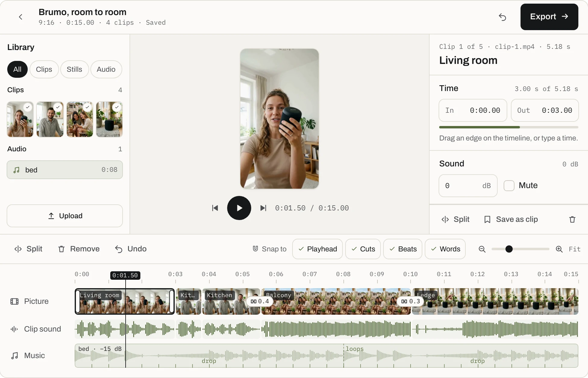Click the timeline zoom slider handle
The width and height of the screenshot is (588, 378).
509,249
